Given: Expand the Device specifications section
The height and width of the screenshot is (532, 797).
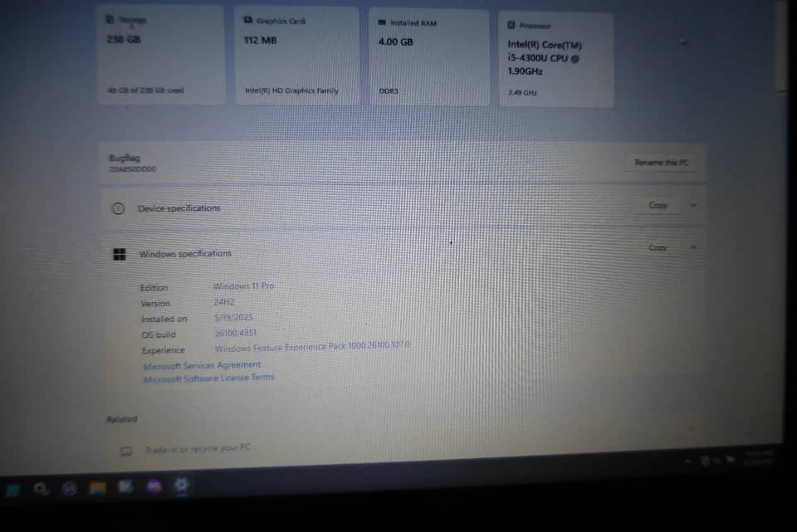Looking at the screenshot, I should 693,205.
